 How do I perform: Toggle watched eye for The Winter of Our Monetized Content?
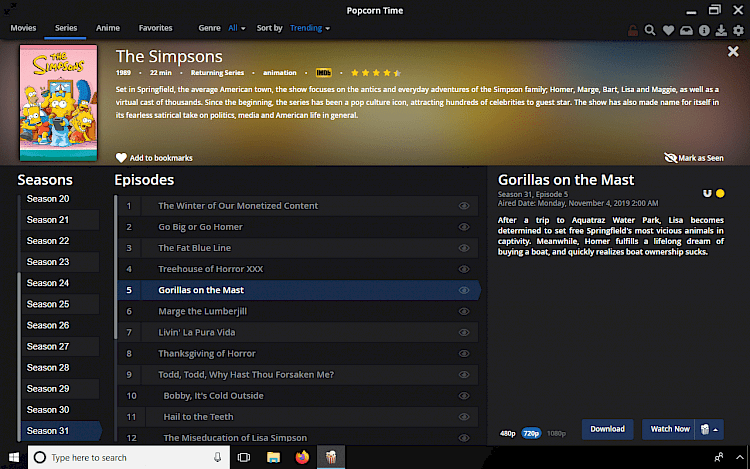(464, 206)
